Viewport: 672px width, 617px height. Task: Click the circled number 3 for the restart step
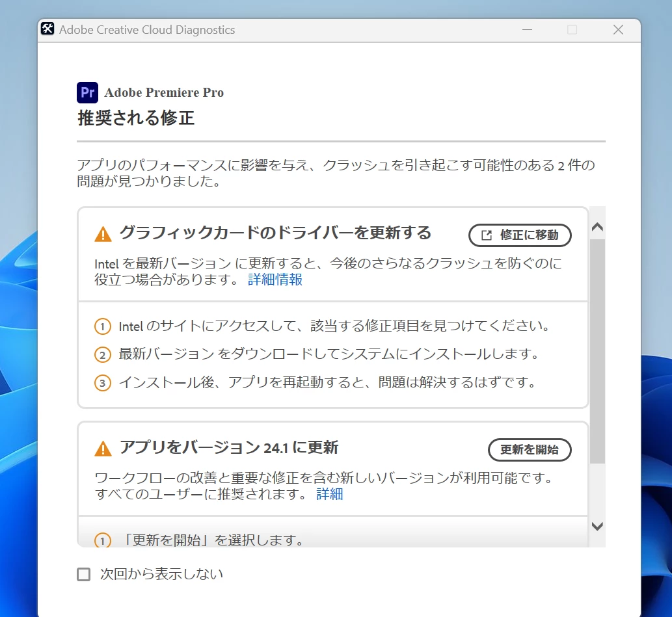[x=102, y=383]
